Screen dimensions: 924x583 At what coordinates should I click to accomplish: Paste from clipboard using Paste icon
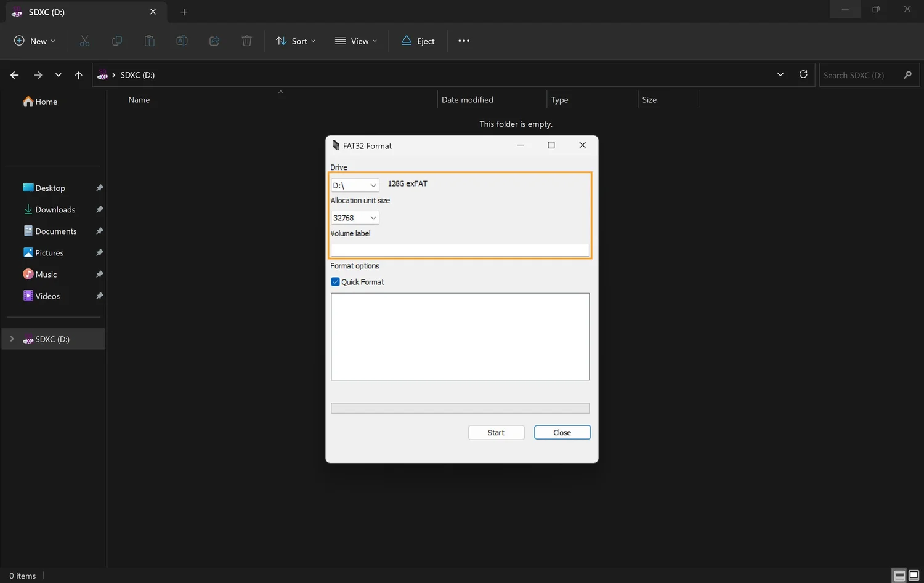(x=149, y=41)
